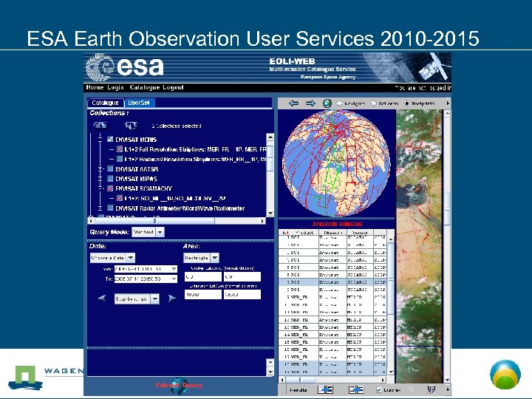Image resolution: width=532 pixels, height=399 pixels.
Task: Click the Logout menu item
Action: tap(173, 87)
